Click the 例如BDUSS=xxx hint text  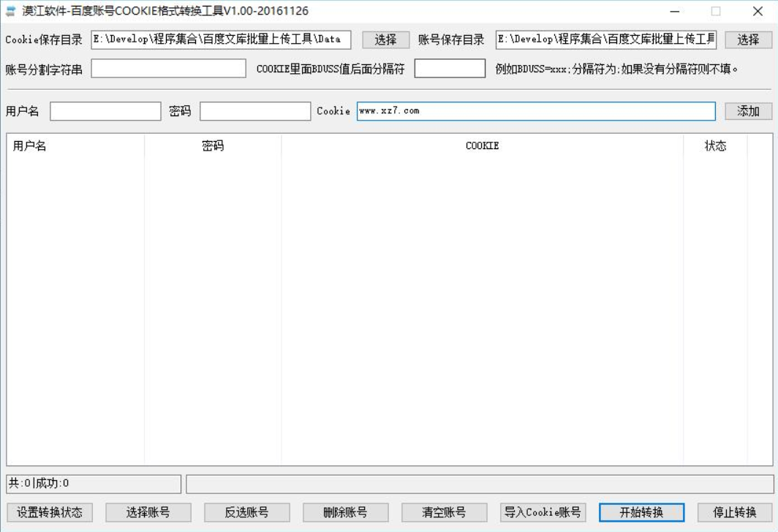point(616,69)
